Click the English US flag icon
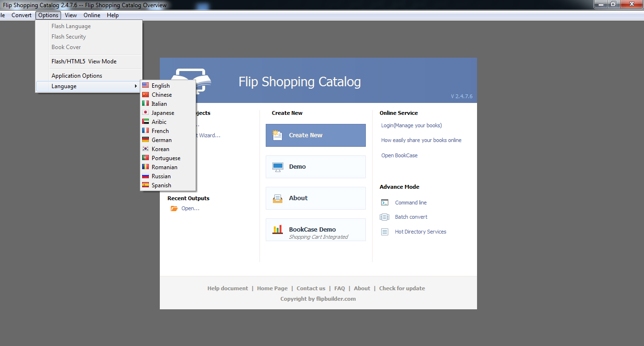This screenshot has width=644, height=346. [145, 85]
